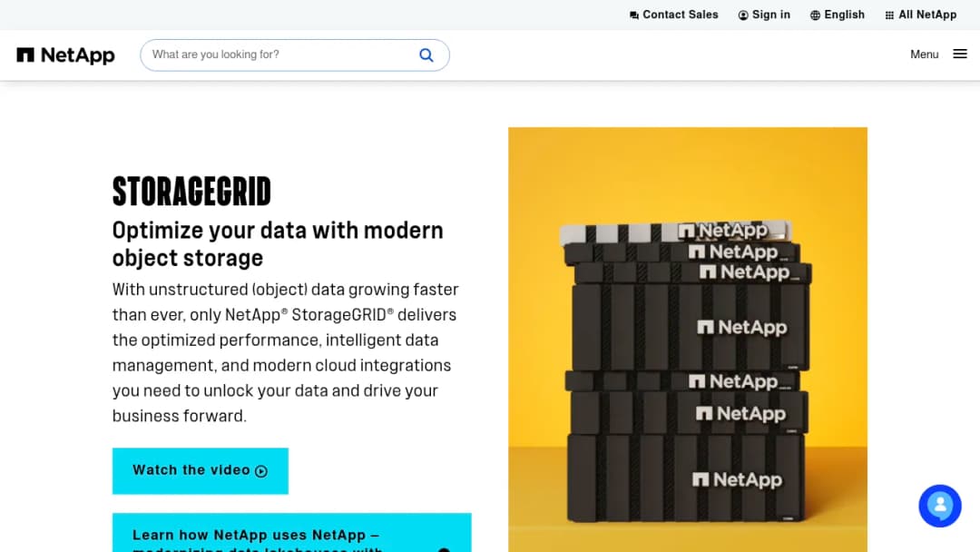
Task: Click 'Learn how NetApp uses NetApp' button
Action: tap(292, 533)
